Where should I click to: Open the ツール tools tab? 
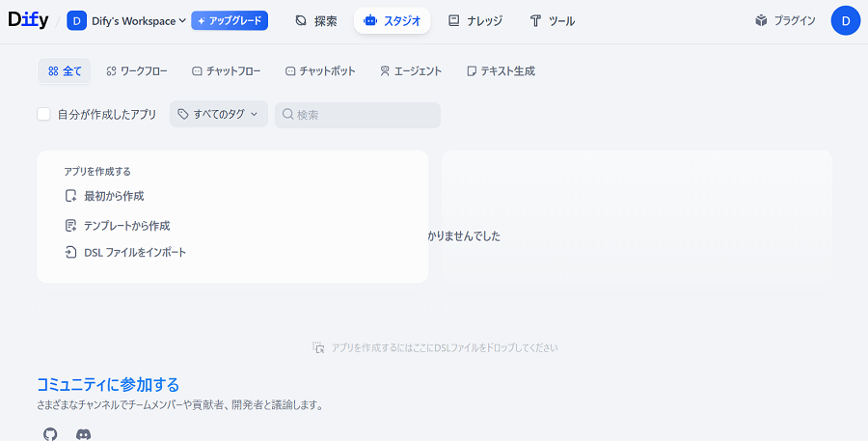553,21
